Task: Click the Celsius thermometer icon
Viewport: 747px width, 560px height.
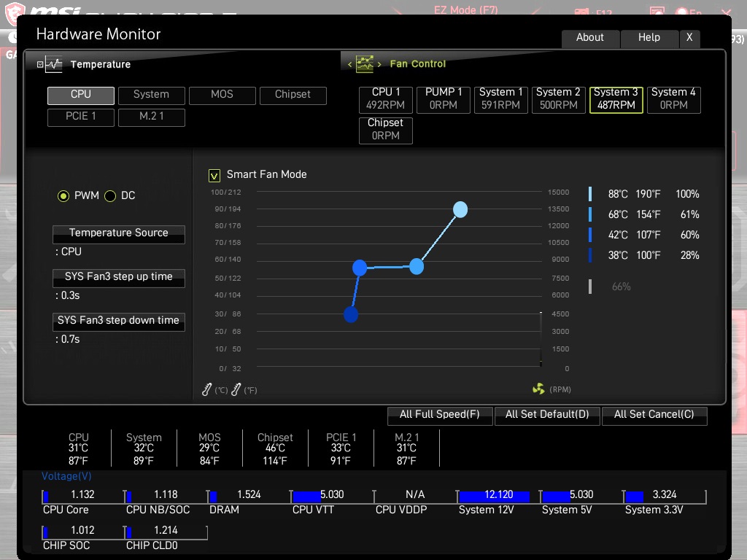Action: (x=206, y=389)
